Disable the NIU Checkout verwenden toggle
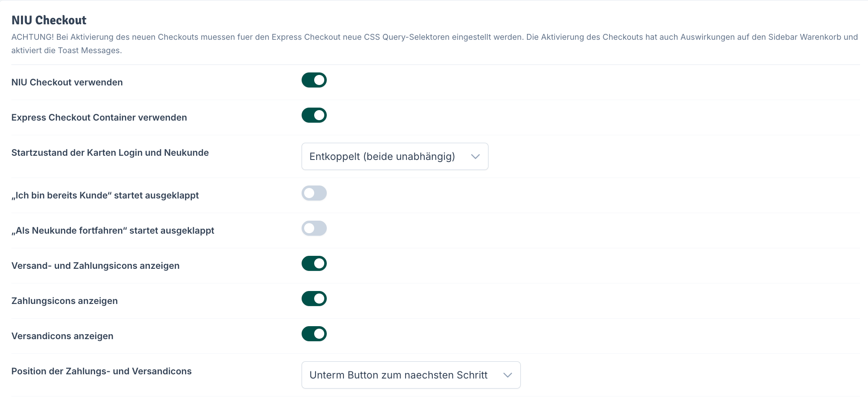The width and height of the screenshot is (868, 412). (314, 80)
